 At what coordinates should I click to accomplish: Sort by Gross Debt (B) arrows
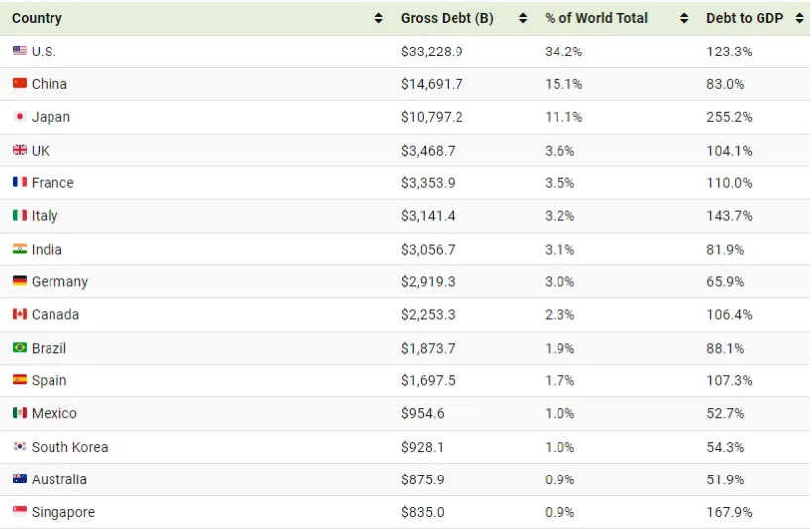(x=523, y=18)
